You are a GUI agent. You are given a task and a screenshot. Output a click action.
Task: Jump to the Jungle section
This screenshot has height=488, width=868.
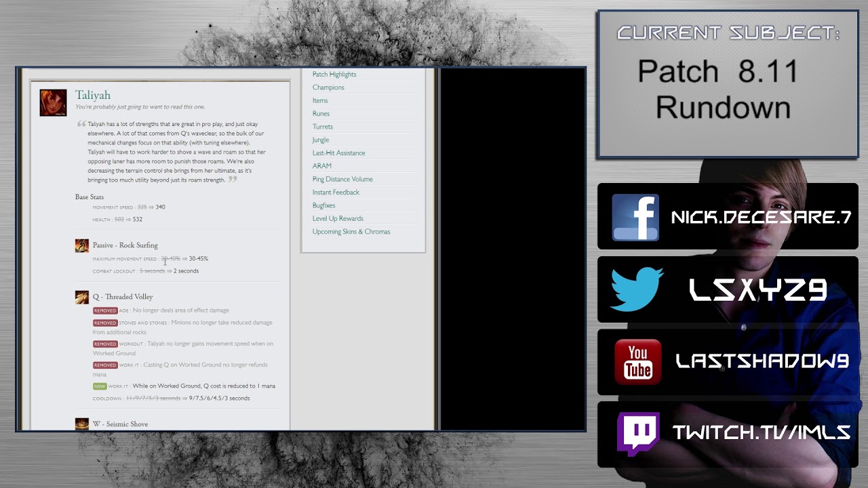[x=321, y=140]
